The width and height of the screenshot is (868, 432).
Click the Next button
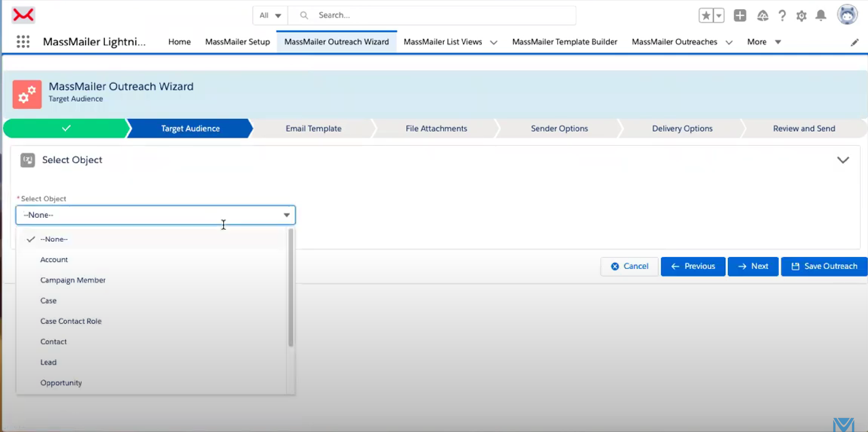coord(753,266)
